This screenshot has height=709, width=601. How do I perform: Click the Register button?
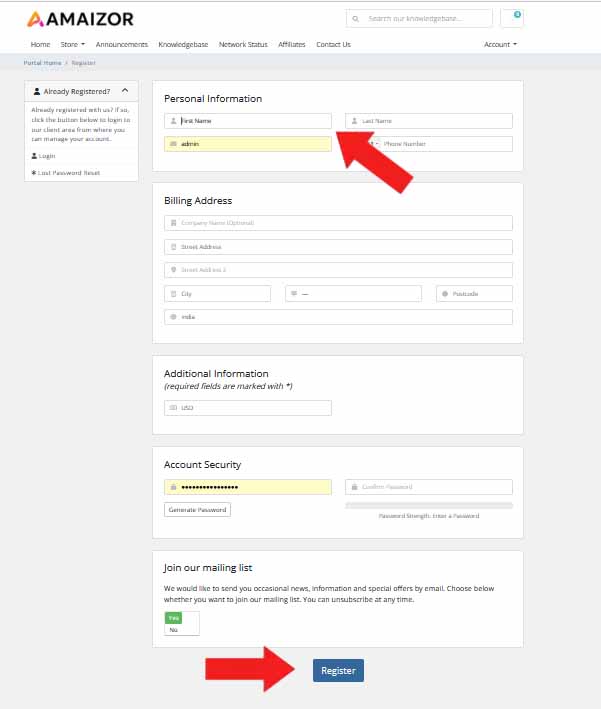(338, 671)
